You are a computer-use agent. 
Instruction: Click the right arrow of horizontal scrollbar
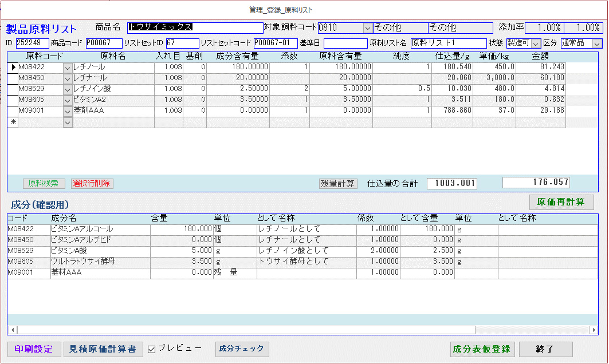coord(594,330)
